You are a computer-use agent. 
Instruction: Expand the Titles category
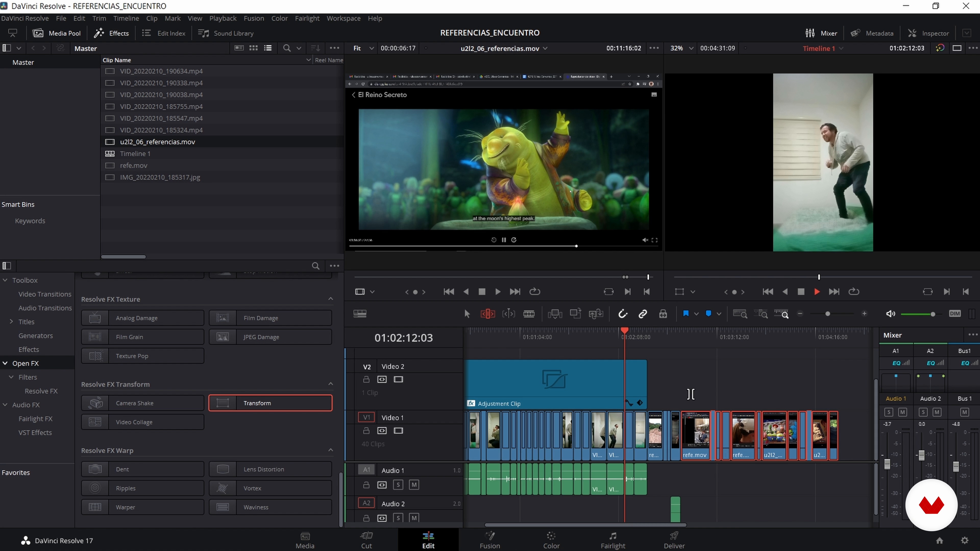11,322
